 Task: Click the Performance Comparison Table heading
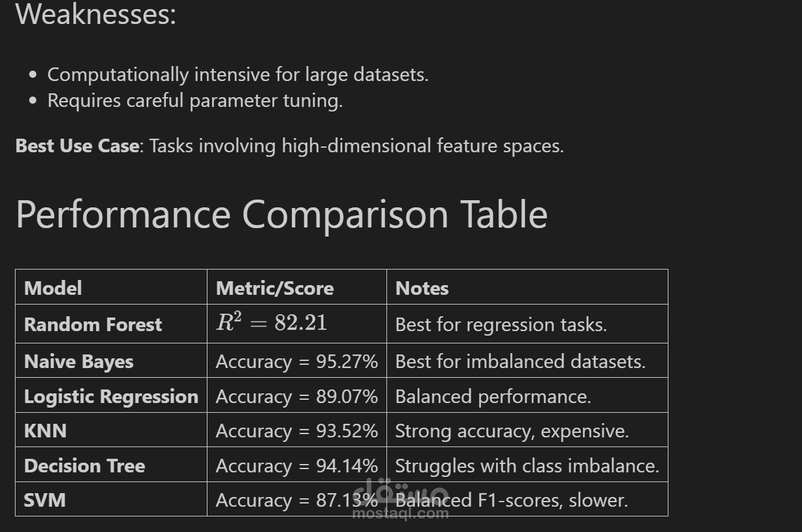[281, 214]
